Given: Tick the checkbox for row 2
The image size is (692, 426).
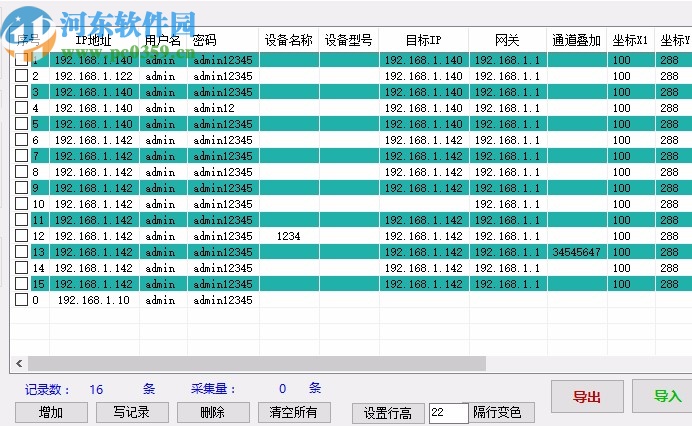Looking at the screenshot, I should click(21, 75).
